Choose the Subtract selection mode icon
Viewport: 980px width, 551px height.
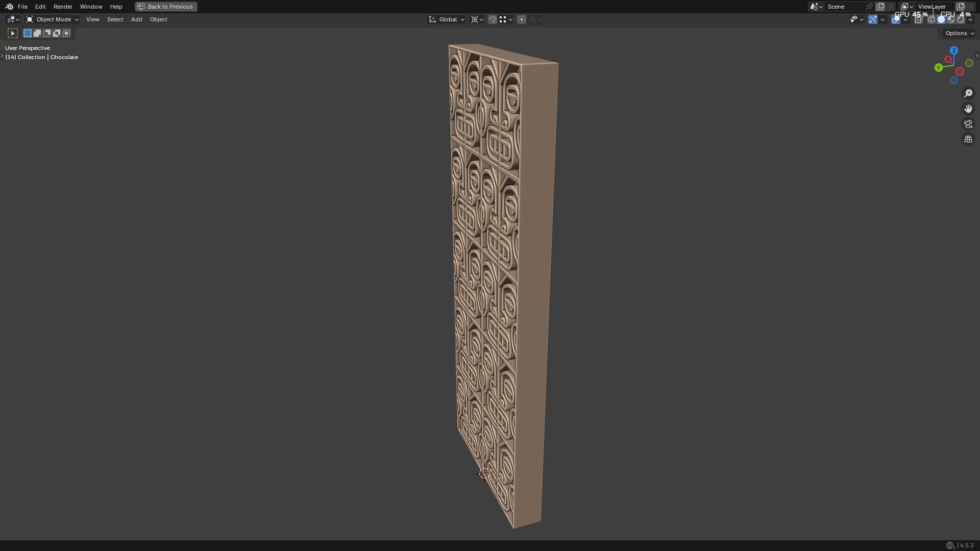pyautogui.click(x=47, y=33)
